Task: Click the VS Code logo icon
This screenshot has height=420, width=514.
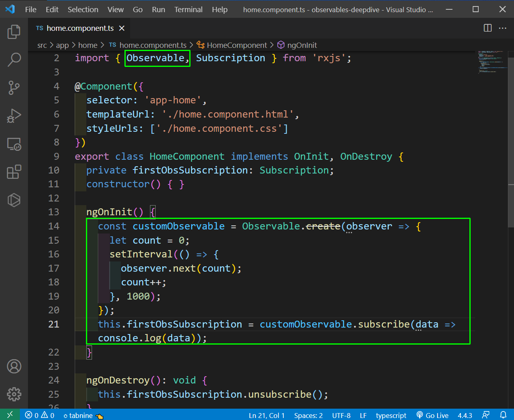Action: point(10,9)
